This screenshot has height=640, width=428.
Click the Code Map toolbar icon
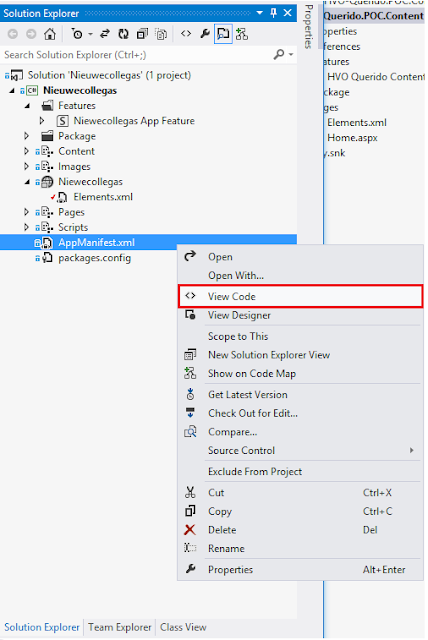(x=242, y=34)
